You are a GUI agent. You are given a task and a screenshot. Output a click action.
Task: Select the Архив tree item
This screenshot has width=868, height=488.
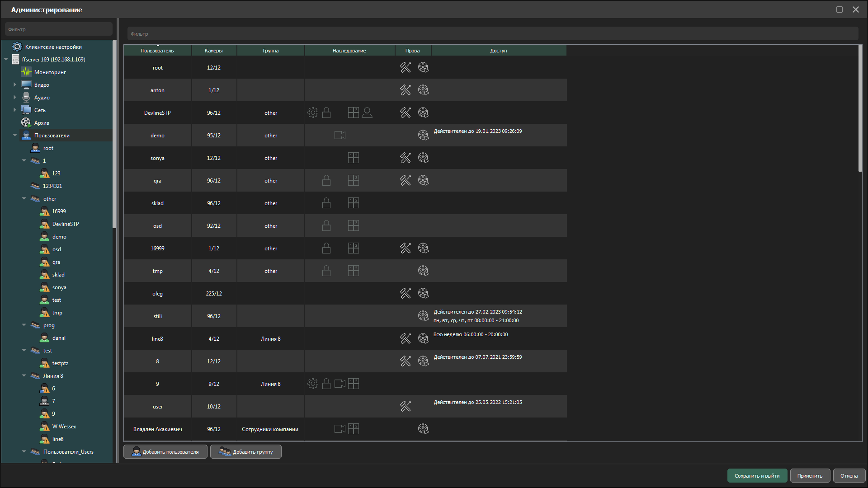tap(42, 123)
